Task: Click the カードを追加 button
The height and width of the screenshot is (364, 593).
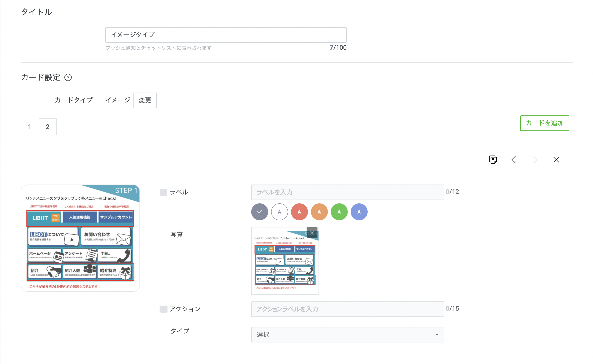Action: 545,123
